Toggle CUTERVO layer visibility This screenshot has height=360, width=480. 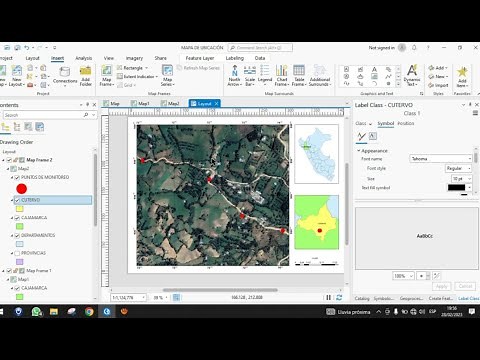(17, 200)
